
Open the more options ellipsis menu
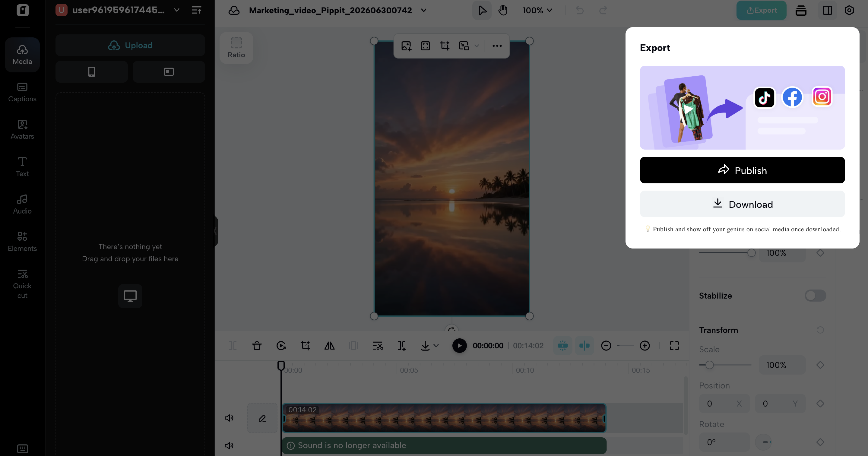coord(497,46)
